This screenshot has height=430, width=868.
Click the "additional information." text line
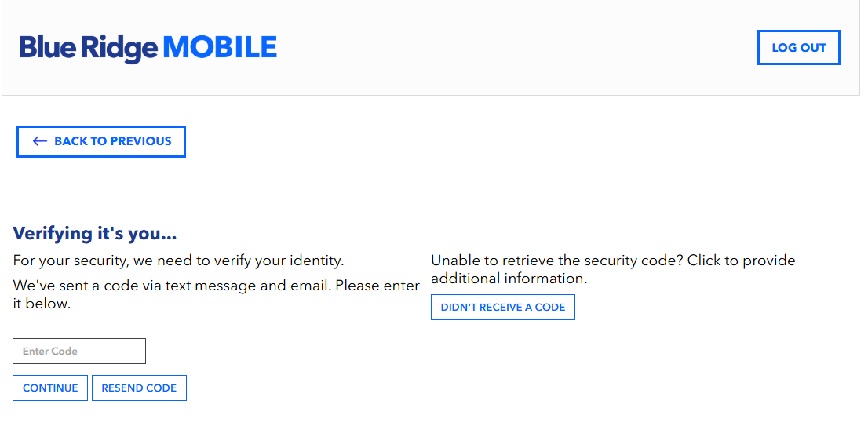[x=509, y=279]
